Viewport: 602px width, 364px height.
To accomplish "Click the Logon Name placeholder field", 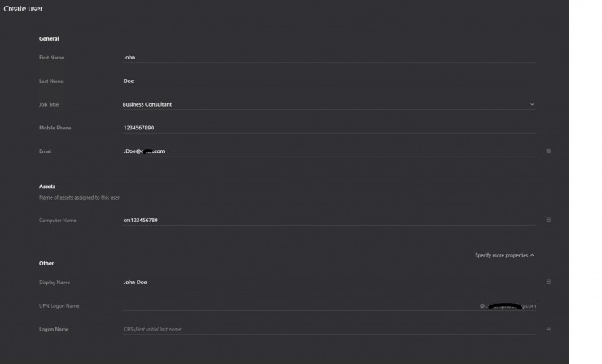I will tap(326, 329).
